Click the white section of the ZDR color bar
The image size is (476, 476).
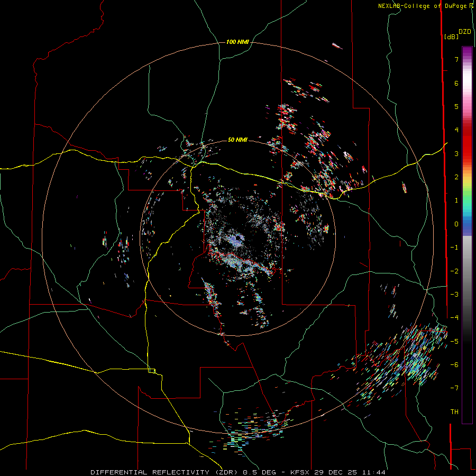[467, 79]
